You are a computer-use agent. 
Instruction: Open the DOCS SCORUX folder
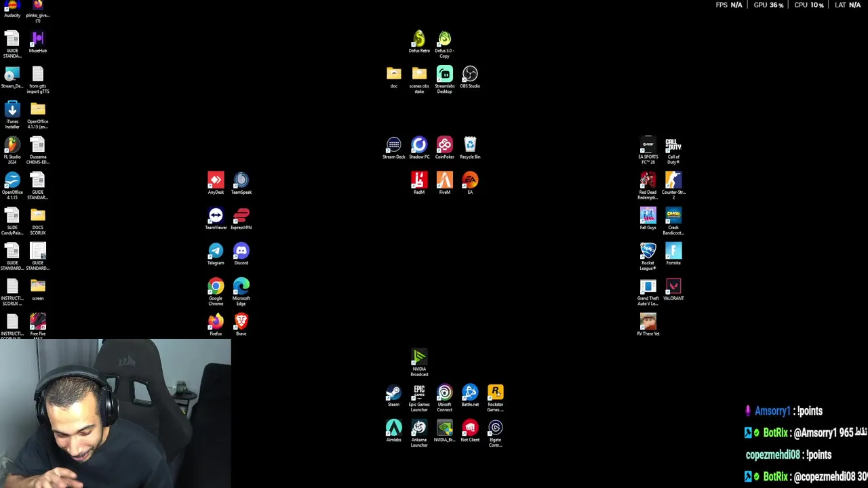pos(38,222)
